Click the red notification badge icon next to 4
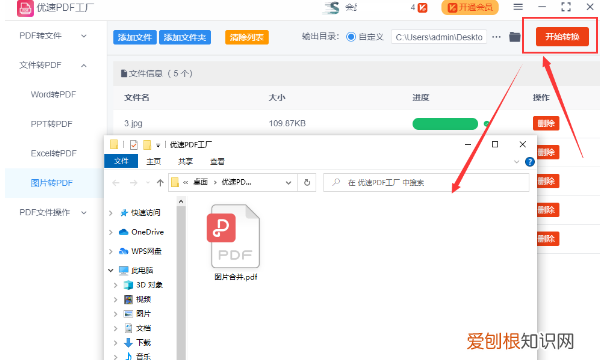Screen dimensions: 600x360 pos(422,8)
